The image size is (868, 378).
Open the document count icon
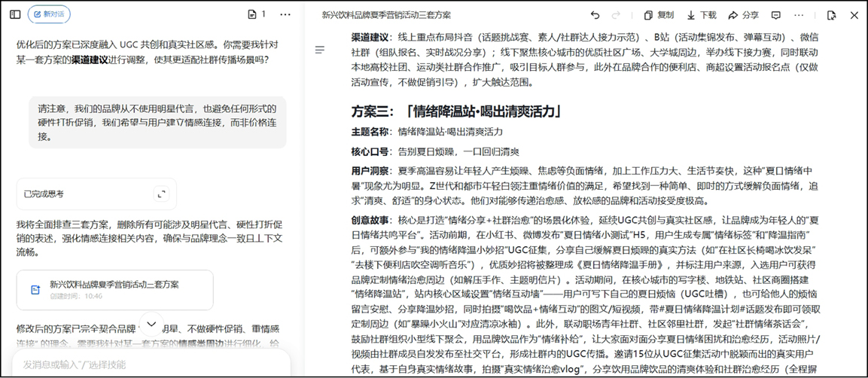[x=256, y=14]
